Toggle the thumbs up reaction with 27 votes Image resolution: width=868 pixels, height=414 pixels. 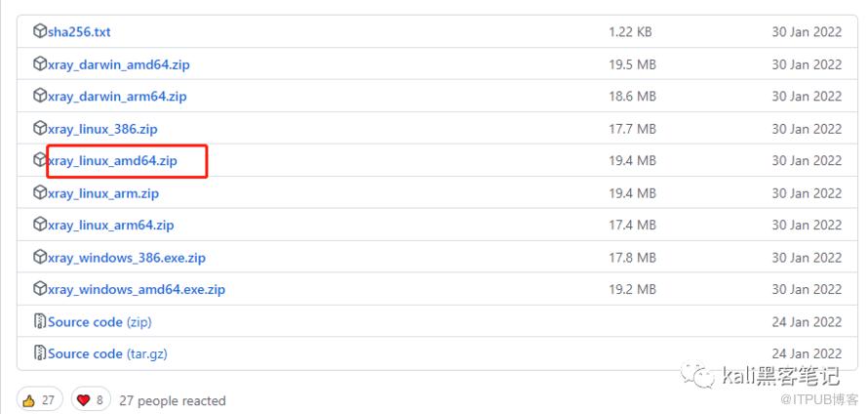[x=40, y=400]
